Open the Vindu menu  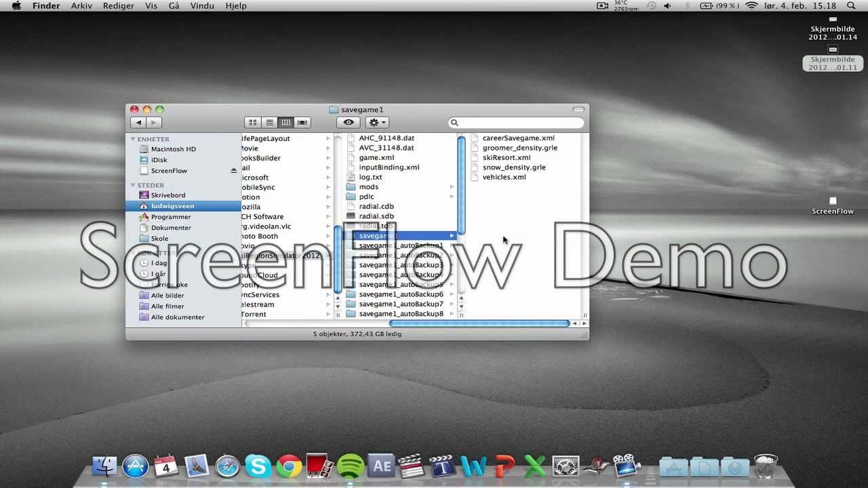203,6
